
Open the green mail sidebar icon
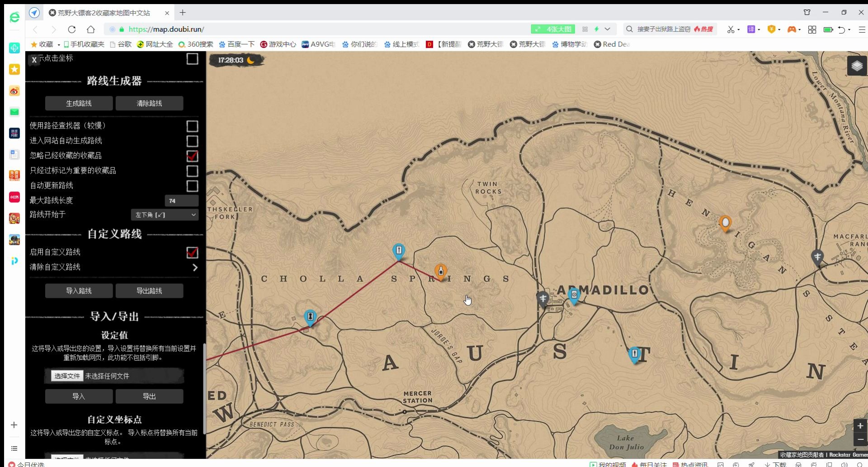point(14,112)
